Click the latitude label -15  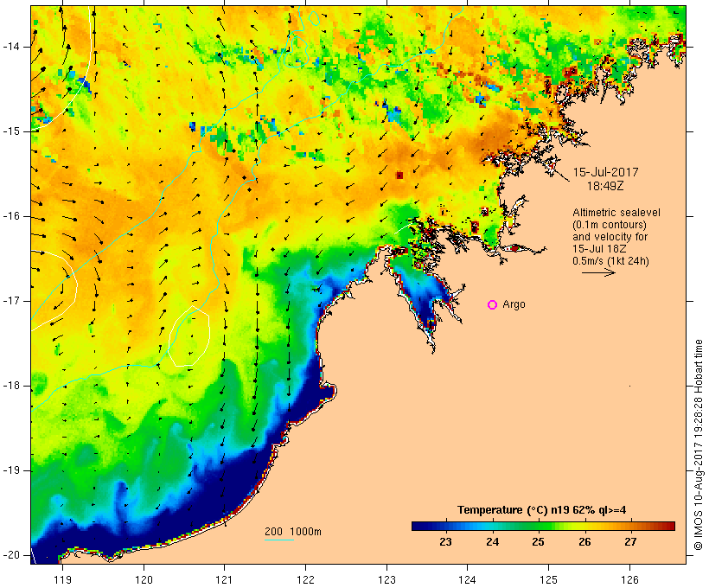coord(11,131)
